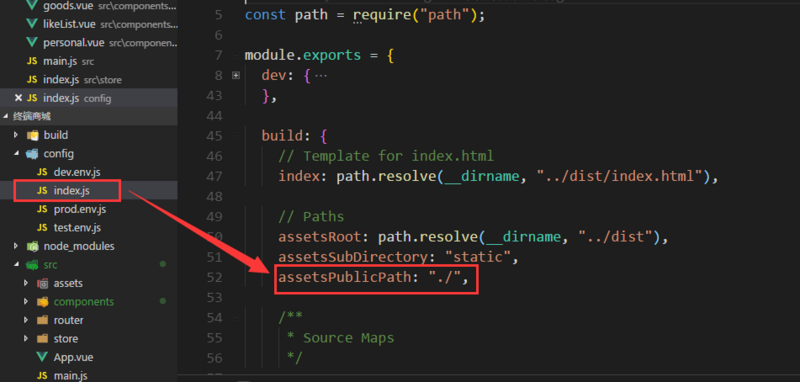Click JS icon of prod.env.js
The width and height of the screenshot is (800, 382).
coord(42,209)
